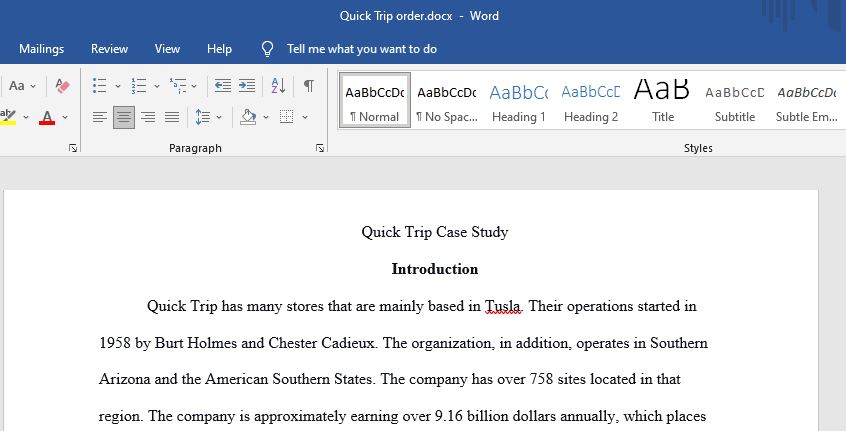This screenshot has height=431, width=846.
Task: Open the Paragraph settings dialog launcher
Action: [x=320, y=148]
